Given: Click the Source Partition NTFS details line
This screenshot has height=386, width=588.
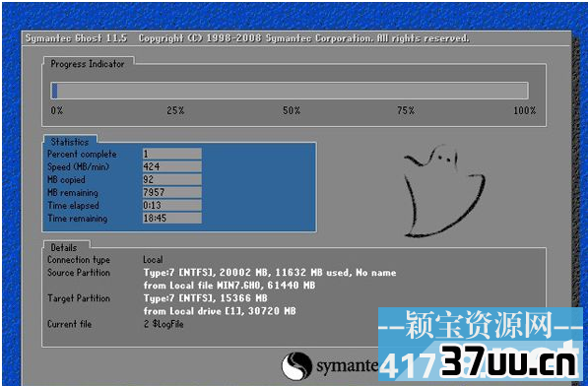Looking at the screenshot, I should coord(270,273).
